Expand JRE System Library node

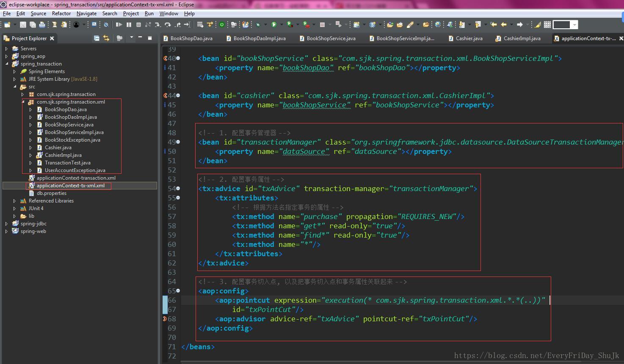[14, 79]
